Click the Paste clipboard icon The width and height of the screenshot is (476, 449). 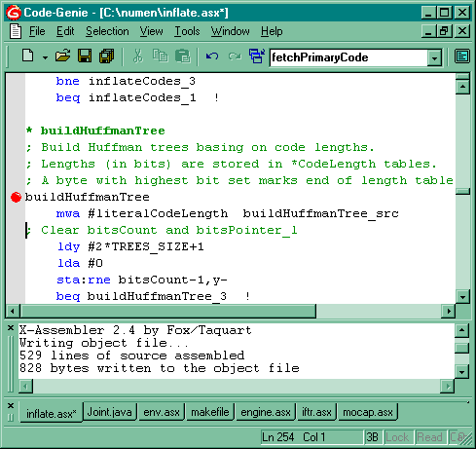pyautogui.click(x=183, y=56)
